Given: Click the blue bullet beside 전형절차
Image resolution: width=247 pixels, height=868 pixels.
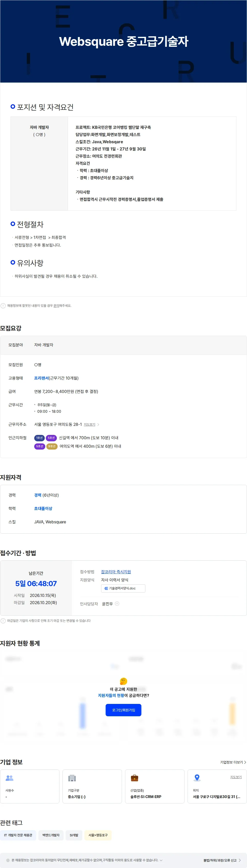Looking at the screenshot, I should 13,224.
